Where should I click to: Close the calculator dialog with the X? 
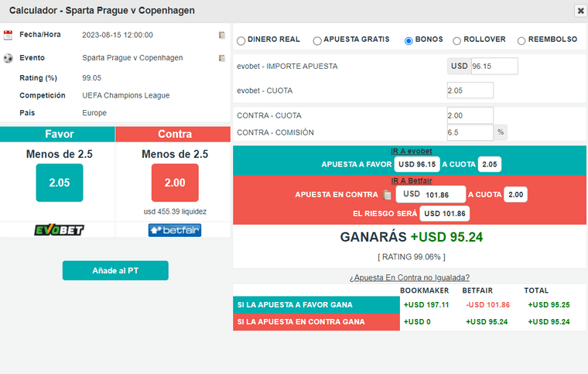[580, 11]
